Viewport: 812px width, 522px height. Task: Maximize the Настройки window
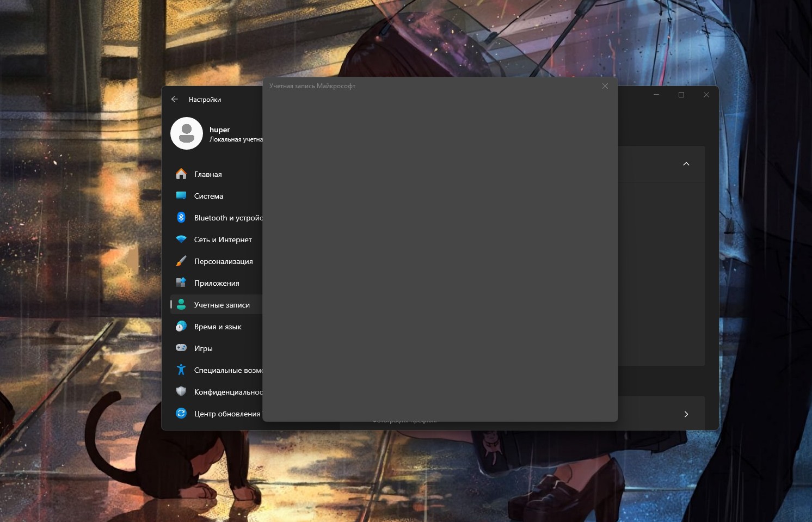tap(681, 95)
